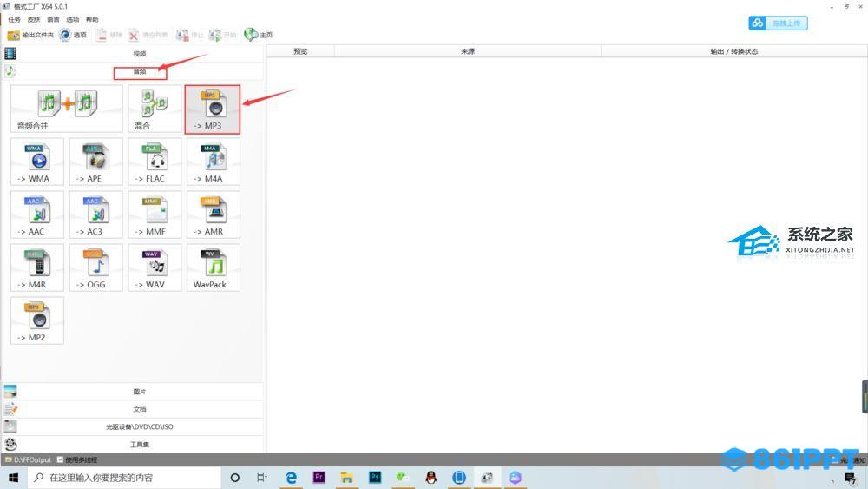Switch to Adobe Premiere on taskbar
Screen dimensions: 868x489
click(319, 478)
